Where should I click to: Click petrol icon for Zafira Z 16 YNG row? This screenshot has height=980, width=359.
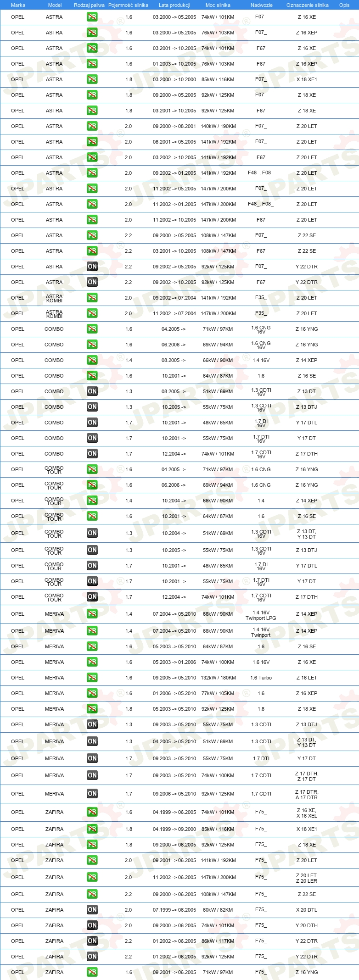[x=92, y=972]
